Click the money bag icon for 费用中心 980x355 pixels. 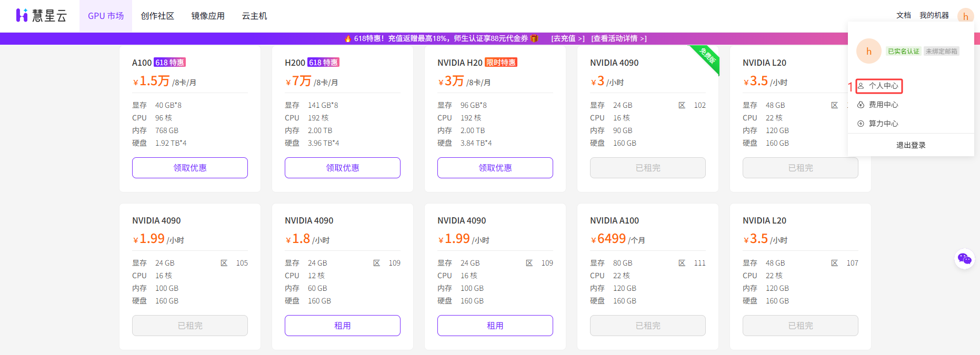[x=861, y=105]
